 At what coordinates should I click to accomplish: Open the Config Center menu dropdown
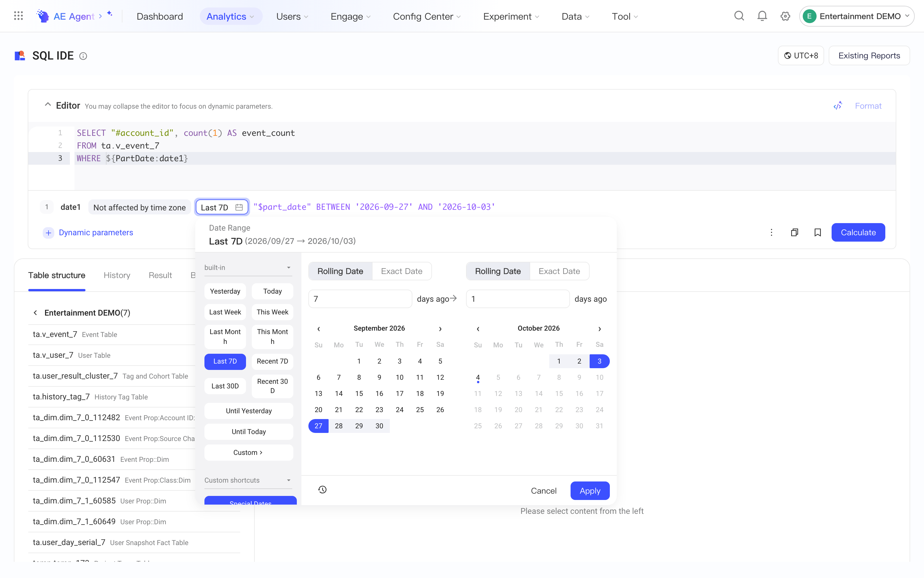coord(427,16)
